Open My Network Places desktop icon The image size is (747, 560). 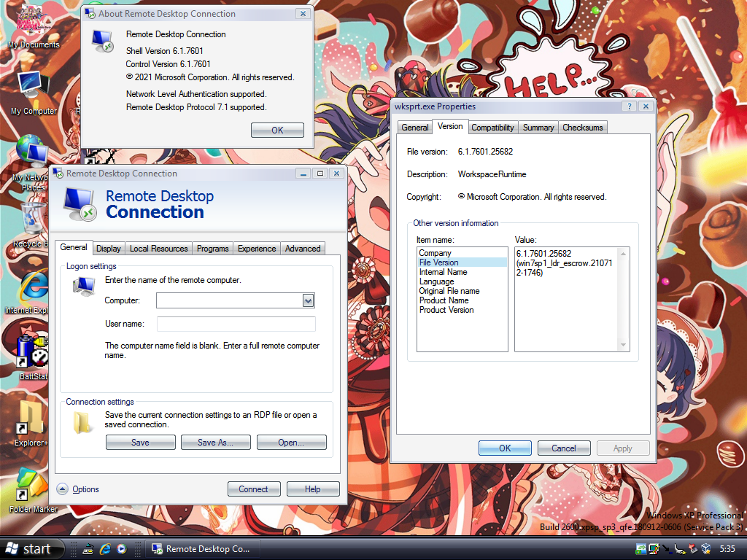click(32, 163)
